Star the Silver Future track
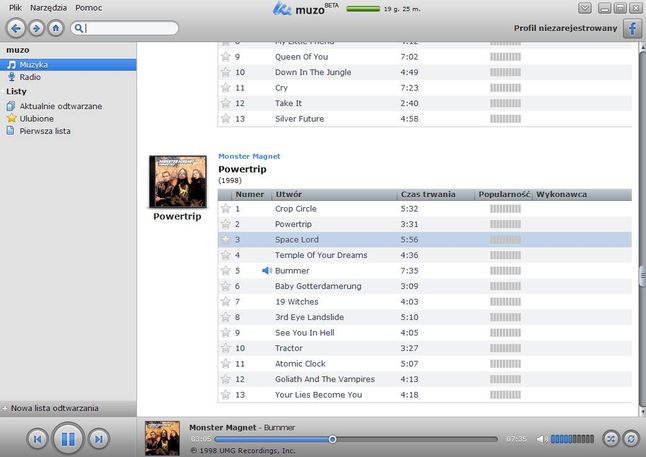 [225, 119]
